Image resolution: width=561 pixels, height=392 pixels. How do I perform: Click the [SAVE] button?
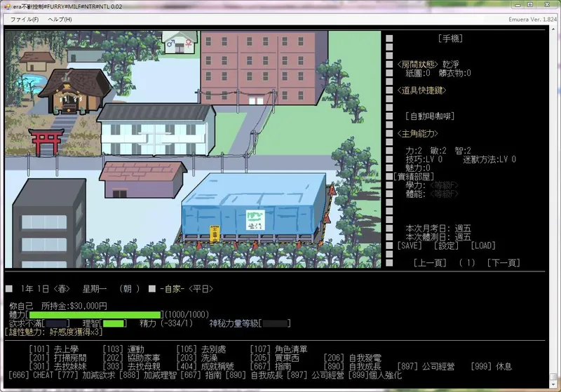410,245
